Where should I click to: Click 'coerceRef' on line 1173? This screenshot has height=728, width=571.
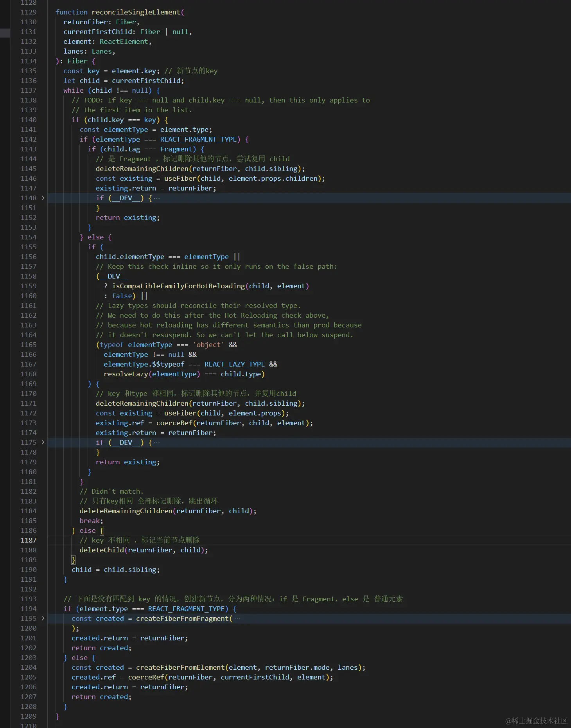point(174,423)
